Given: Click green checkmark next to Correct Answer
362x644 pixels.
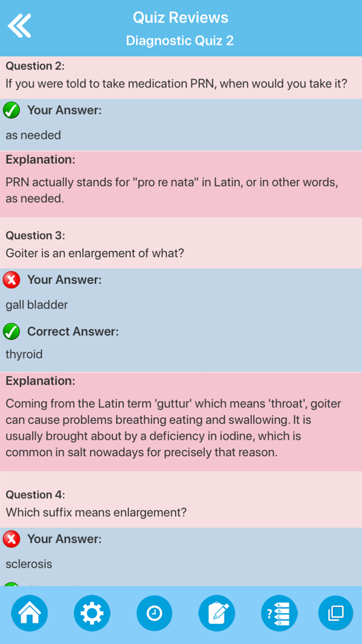Looking at the screenshot, I should tap(12, 331).
